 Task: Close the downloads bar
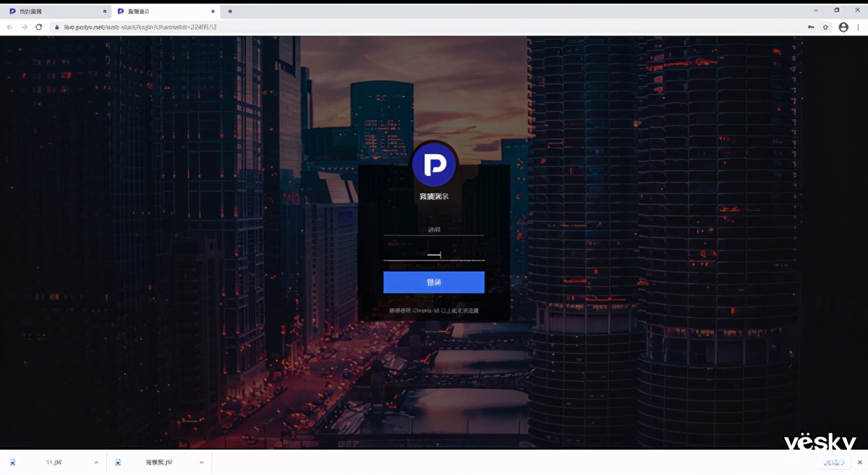click(x=858, y=462)
